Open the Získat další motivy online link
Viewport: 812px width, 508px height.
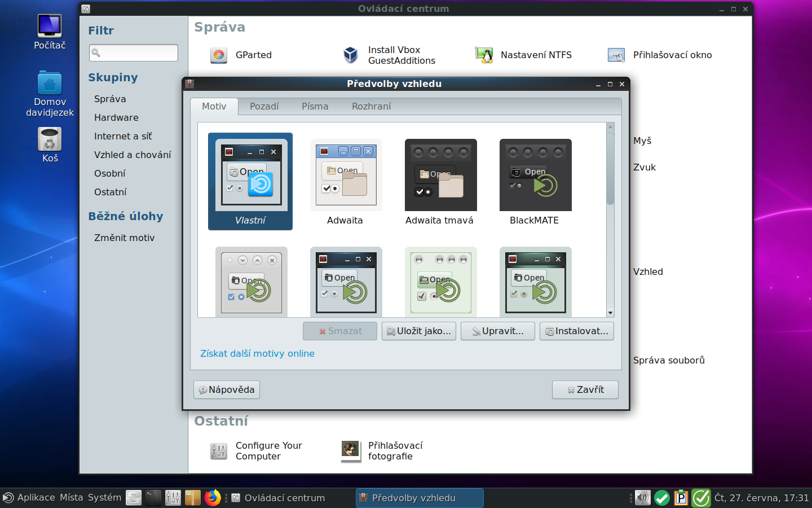[258, 353]
